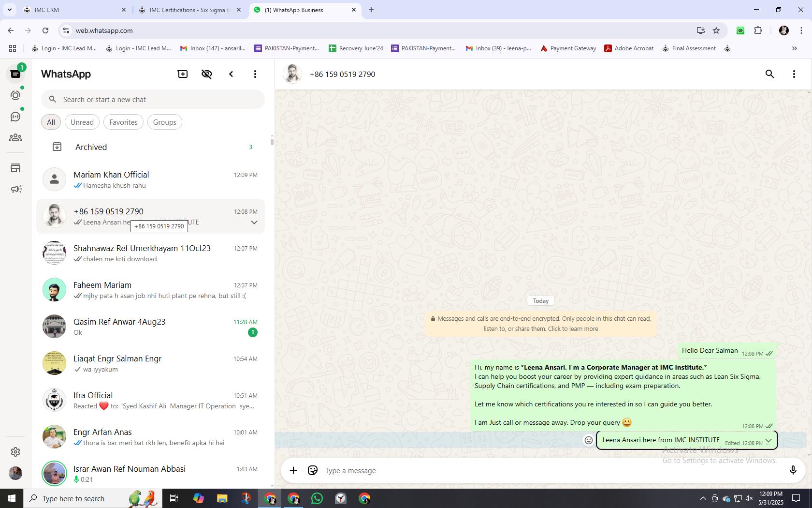
Task: Bookmark this page with the star icon
Action: 716,30
